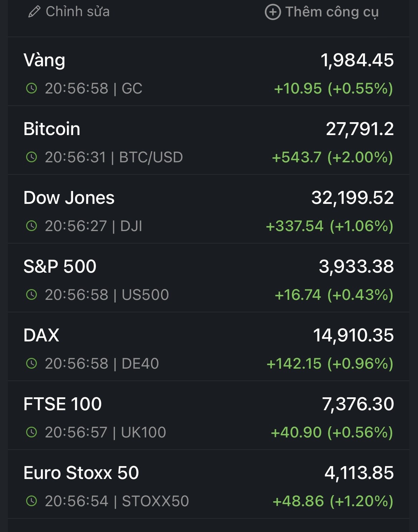Click the pencil edit icon
This screenshot has height=532, width=418.
coord(34,12)
